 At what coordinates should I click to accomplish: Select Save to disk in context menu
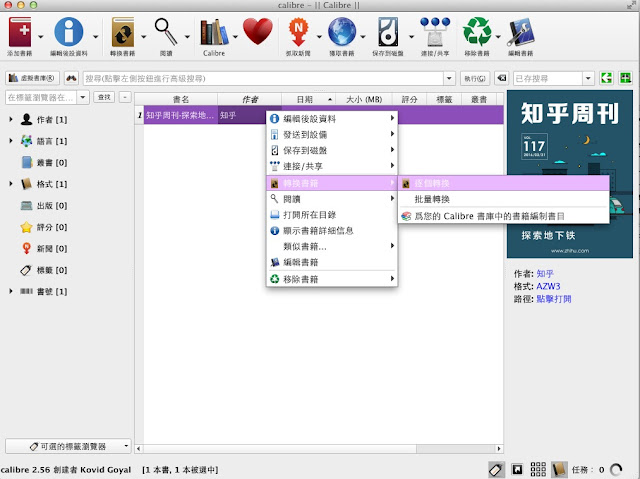pos(332,151)
